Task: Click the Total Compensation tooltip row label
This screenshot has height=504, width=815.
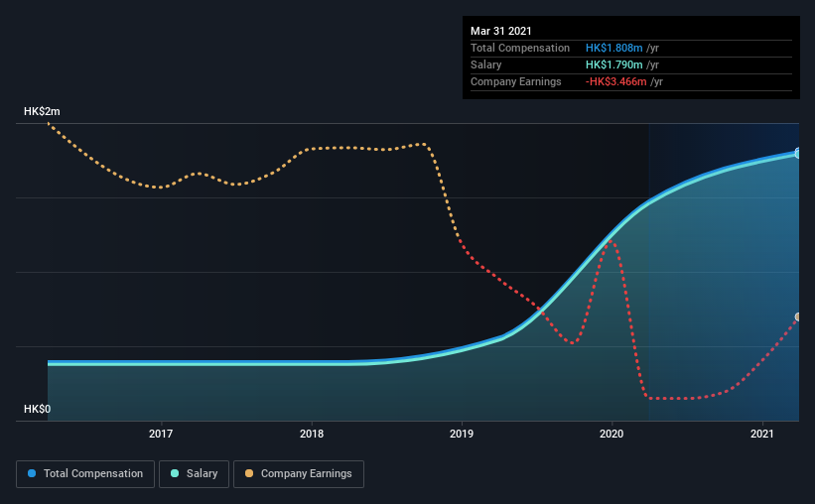Action: click(520, 48)
